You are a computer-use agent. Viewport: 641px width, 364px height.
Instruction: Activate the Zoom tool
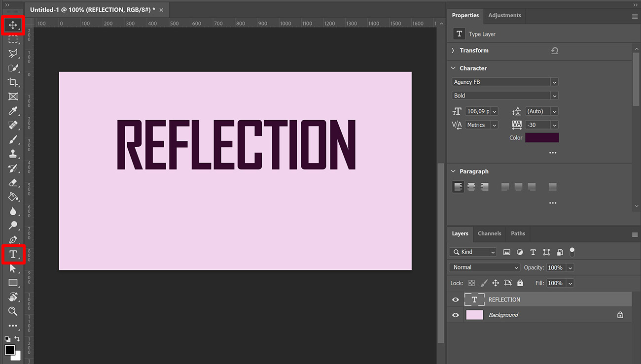(x=13, y=311)
